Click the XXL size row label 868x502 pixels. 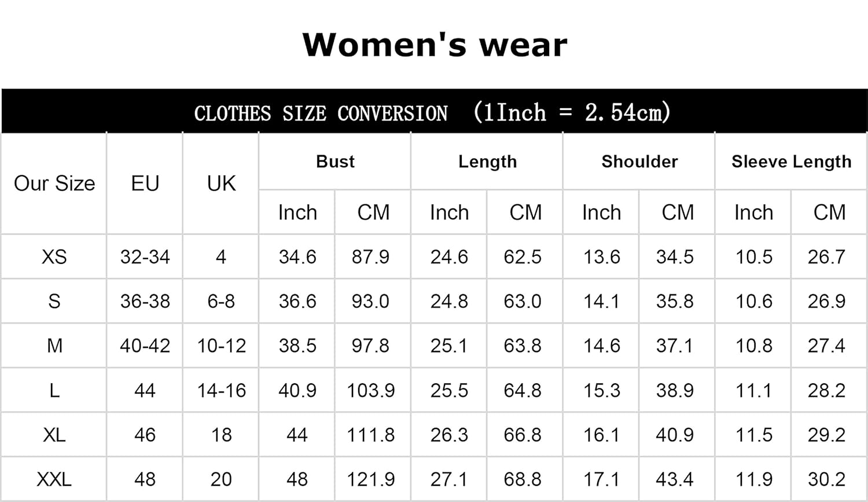(x=54, y=479)
